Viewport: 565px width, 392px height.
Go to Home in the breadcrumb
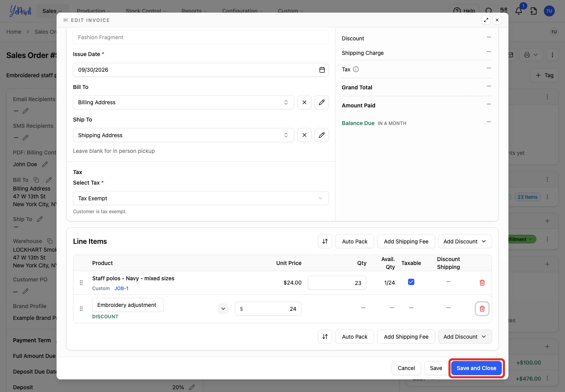click(x=14, y=32)
